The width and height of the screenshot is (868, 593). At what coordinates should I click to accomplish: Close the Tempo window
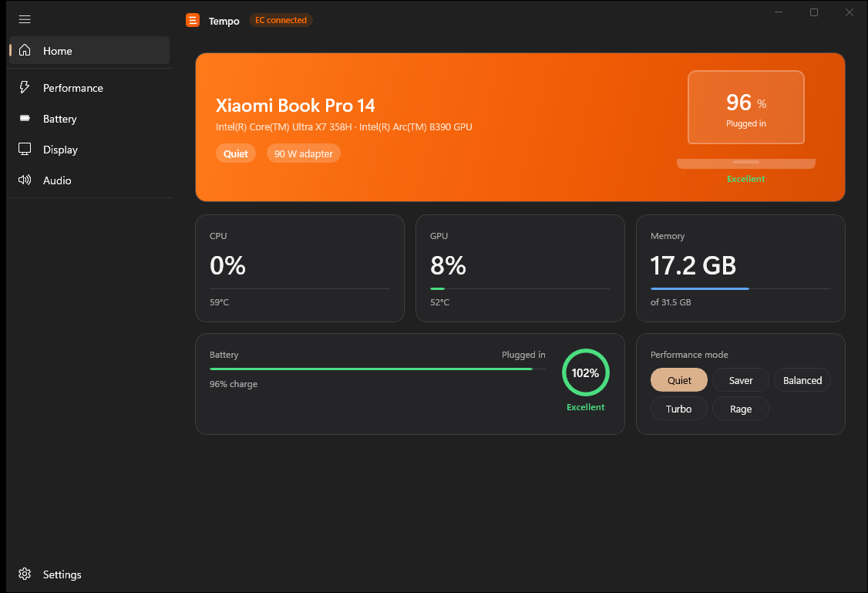point(849,12)
